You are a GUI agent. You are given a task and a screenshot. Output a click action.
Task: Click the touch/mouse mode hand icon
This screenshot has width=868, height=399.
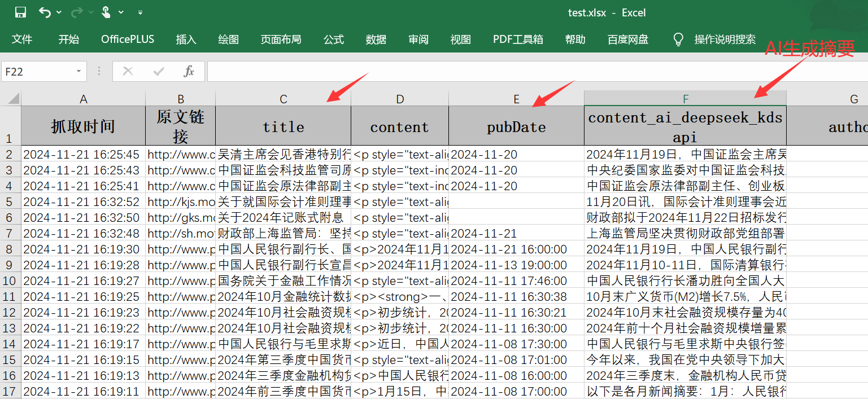click(x=106, y=12)
